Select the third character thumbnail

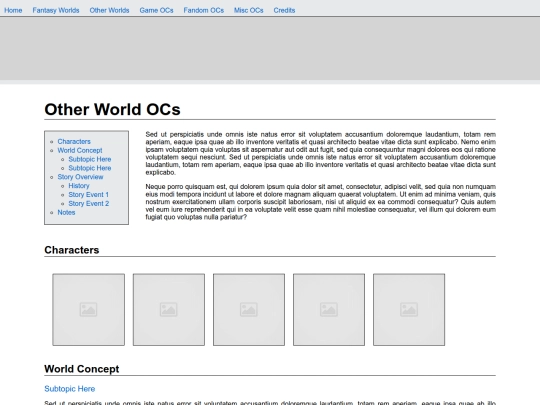pos(249,310)
